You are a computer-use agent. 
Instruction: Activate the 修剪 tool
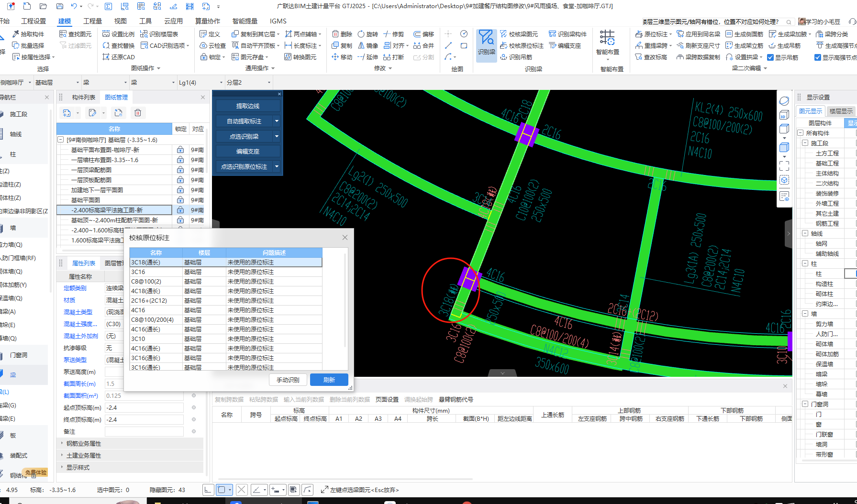click(x=393, y=34)
